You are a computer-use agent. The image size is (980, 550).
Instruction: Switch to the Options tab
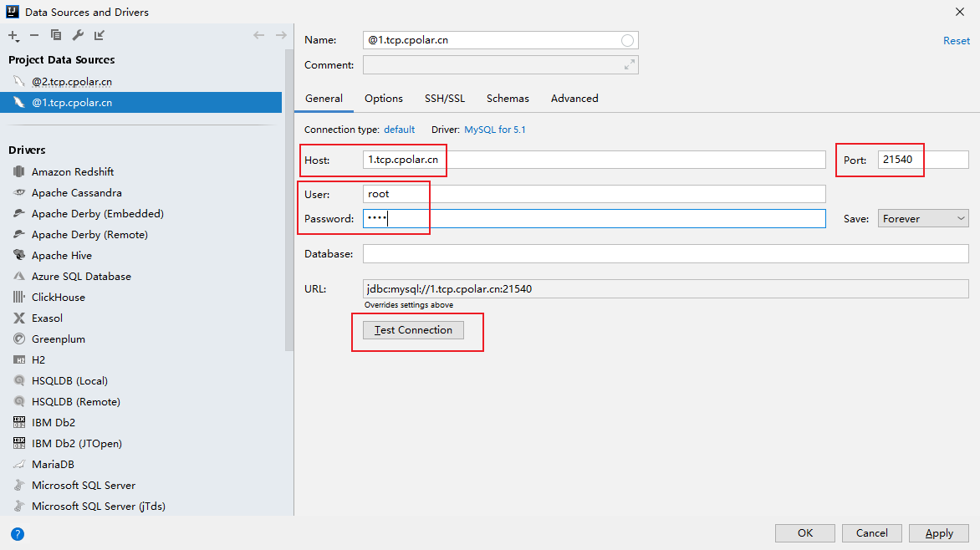[384, 99]
